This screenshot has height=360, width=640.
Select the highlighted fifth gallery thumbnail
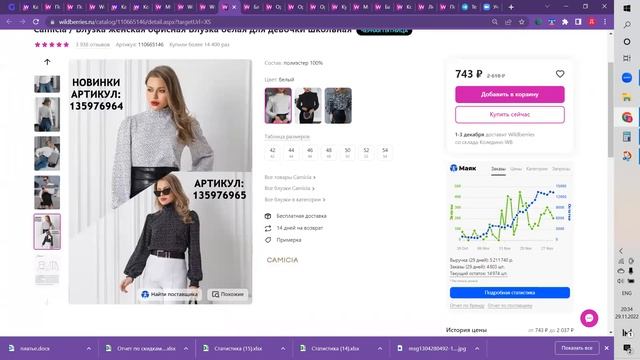(x=47, y=231)
